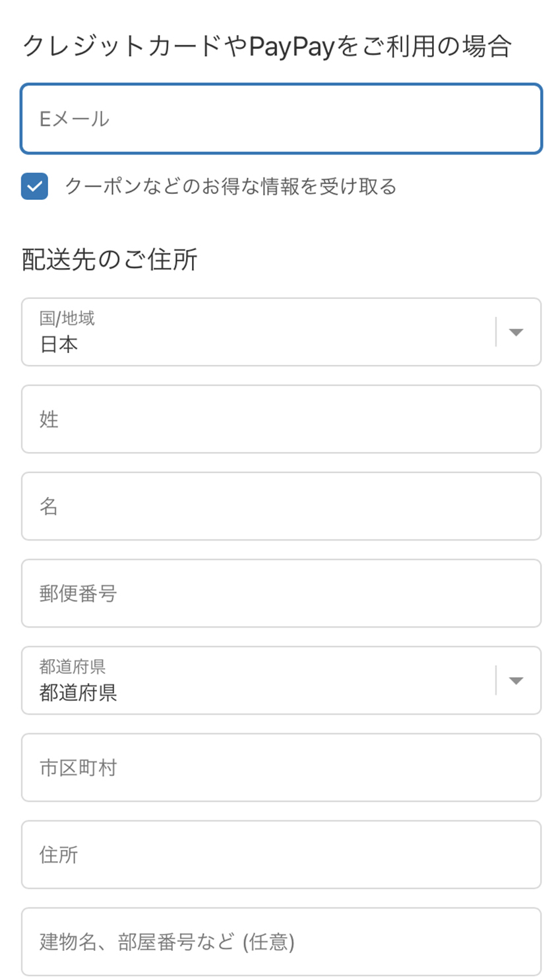Click the 配送先のご住所 section heading
This screenshot has width=556, height=980.
pyautogui.click(x=109, y=259)
